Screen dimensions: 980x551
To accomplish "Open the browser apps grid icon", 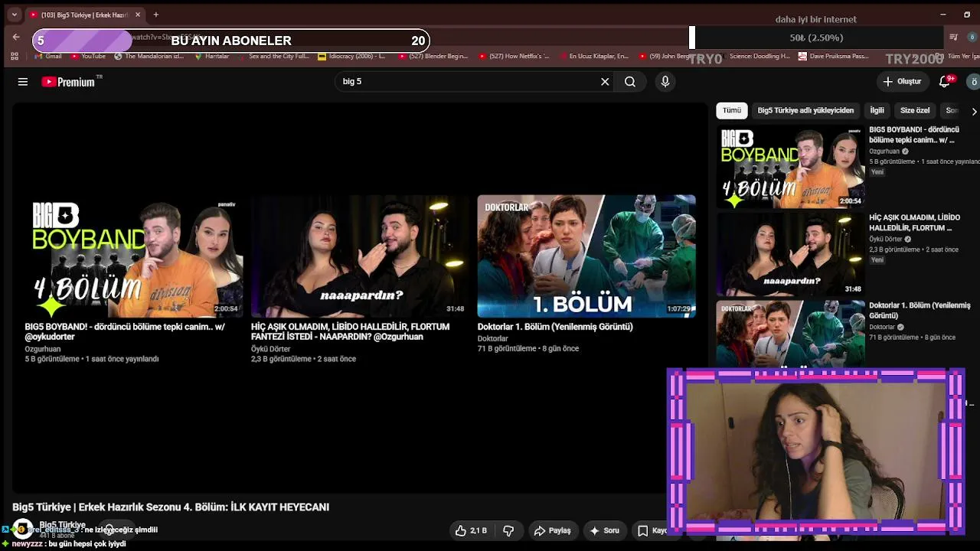I will (x=14, y=56).
